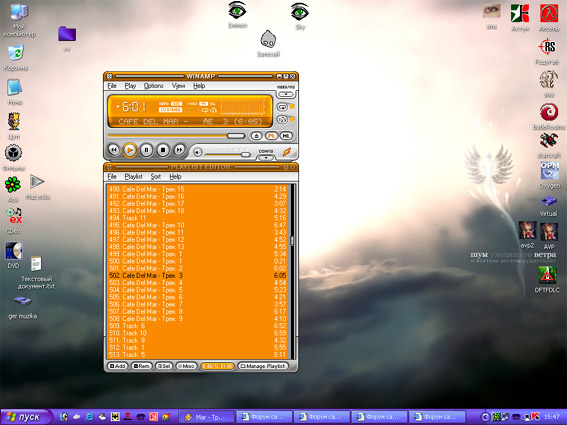Click the Sel button in Playlist Editor
The width and height of the screenshot is (567, 425).
164,366
